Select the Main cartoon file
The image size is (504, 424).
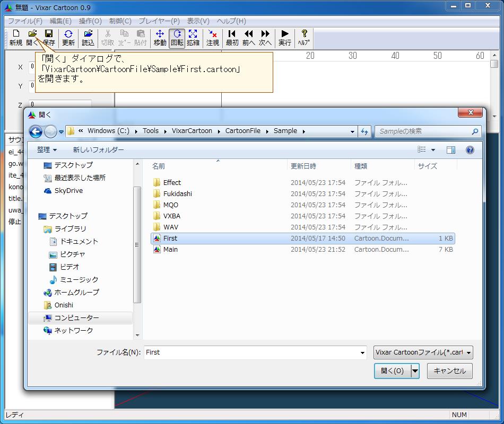tap(170, 250)
